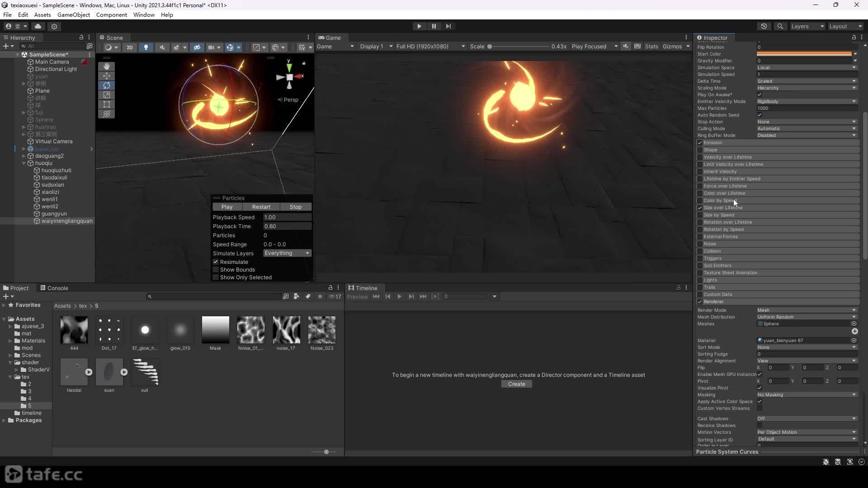
Task: Toggle scene lighting bulb icon
Action: [x=146, y=47]
